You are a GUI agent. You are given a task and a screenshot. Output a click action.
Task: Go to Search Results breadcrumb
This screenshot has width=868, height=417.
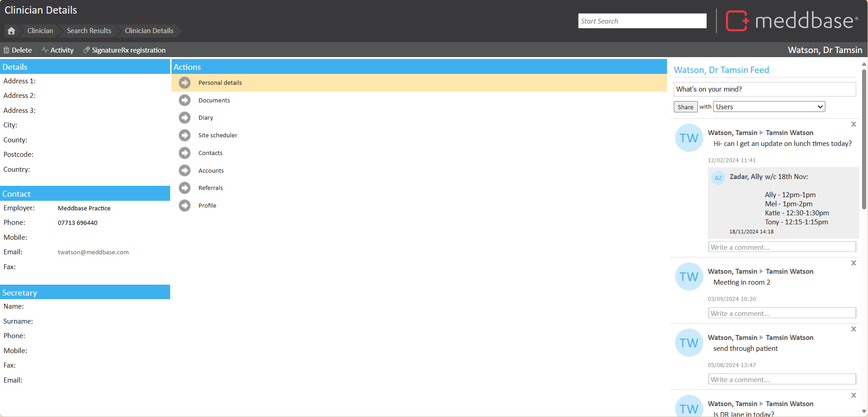(x=89, y=31)
